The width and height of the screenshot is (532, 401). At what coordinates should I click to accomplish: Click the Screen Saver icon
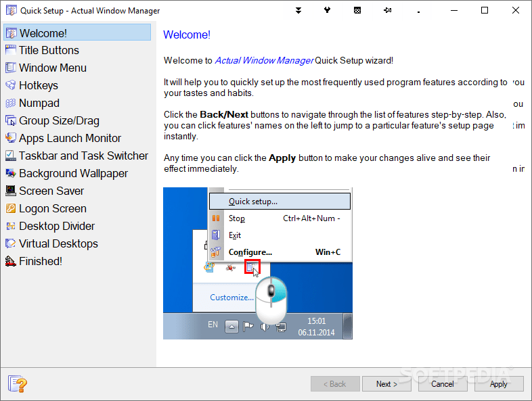pos(11,191)
